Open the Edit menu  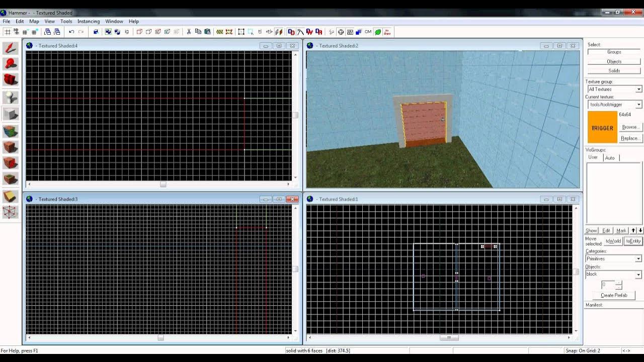[x=20, y=21]
